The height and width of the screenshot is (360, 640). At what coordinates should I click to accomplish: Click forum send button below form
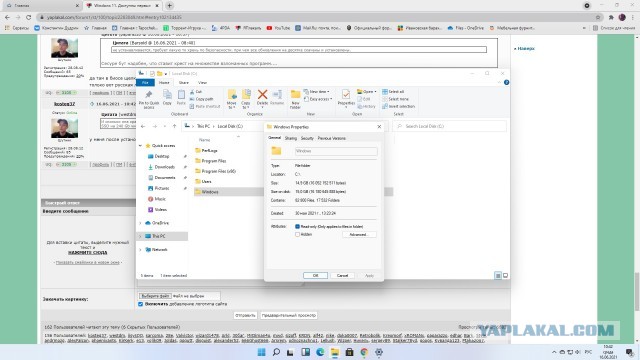tap(245, 316)
